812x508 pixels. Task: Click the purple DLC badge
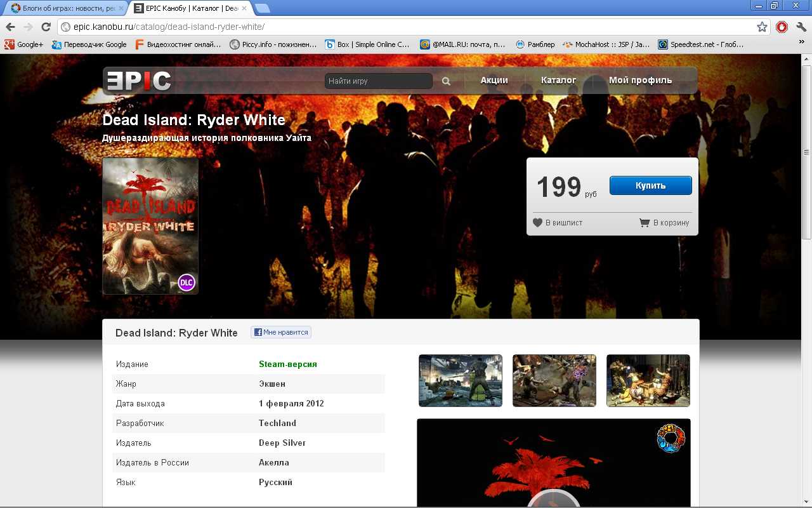click(x=187, y=283)
